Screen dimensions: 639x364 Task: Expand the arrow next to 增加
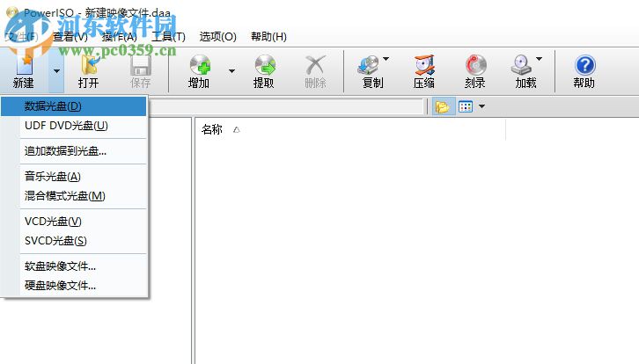click(x=231, y=71)
